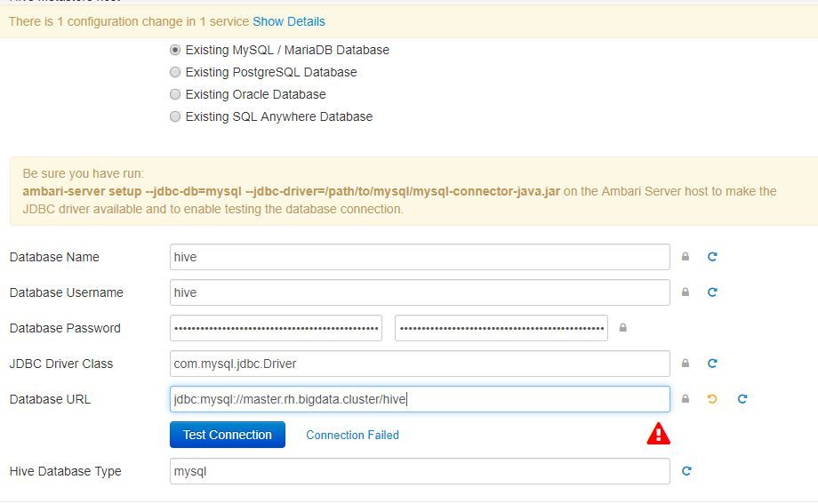Click the Test Connection button

228,435
